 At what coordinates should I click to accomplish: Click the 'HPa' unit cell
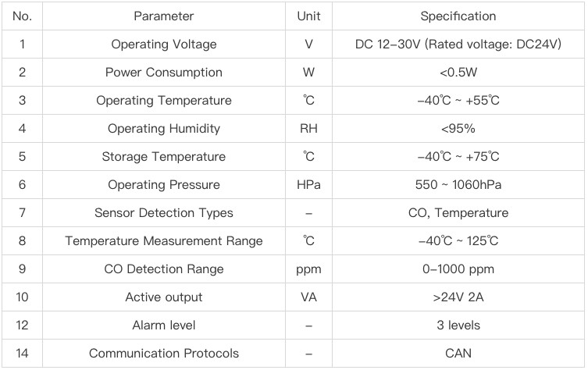tap(308, 184)
